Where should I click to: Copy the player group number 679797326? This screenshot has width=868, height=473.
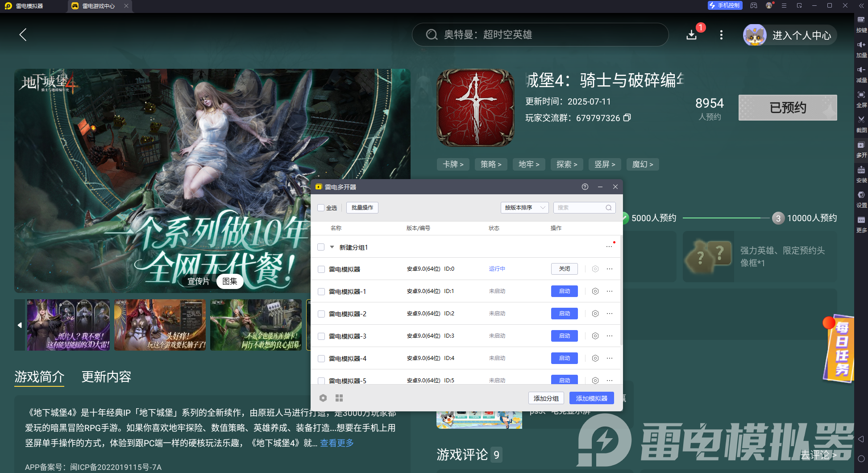click(627, 118)
